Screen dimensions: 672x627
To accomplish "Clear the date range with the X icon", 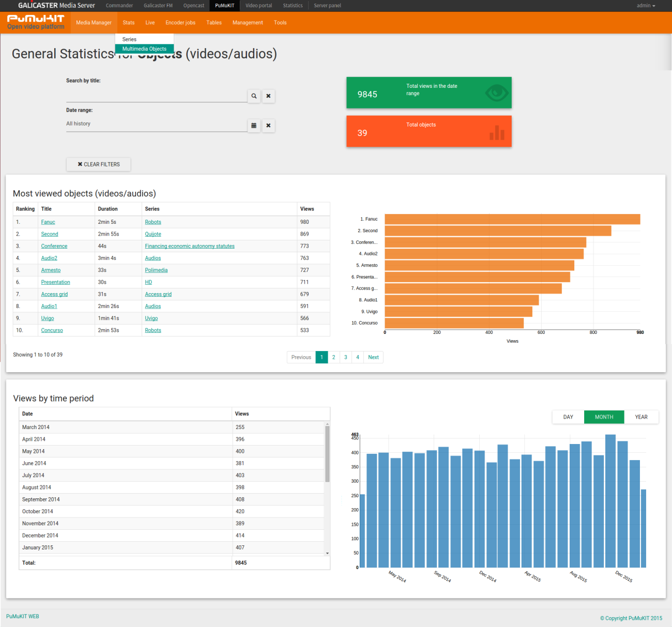I will point(268,126).
